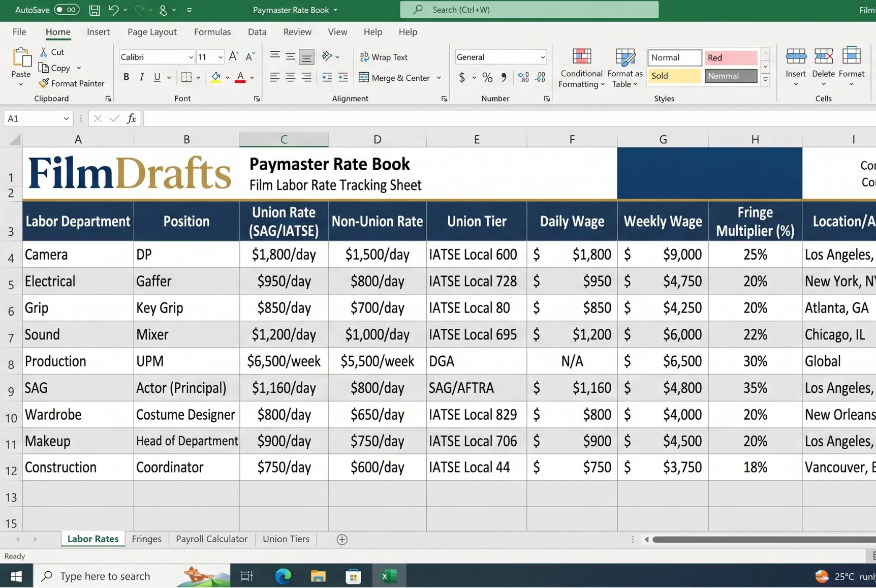Switch to the Formulas tab

coord(212,32)
